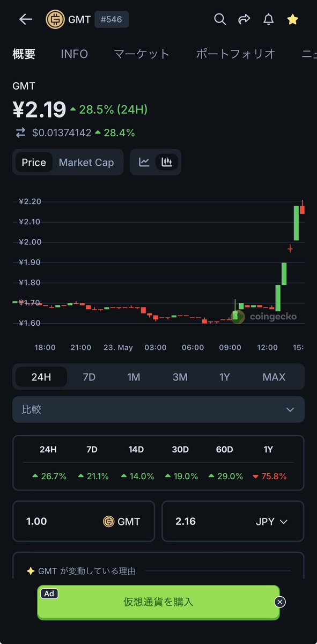The width and height of the screenshot is (317, 644).
Task: Tap the currency swap arrows icon
Action: coord(20,133)
